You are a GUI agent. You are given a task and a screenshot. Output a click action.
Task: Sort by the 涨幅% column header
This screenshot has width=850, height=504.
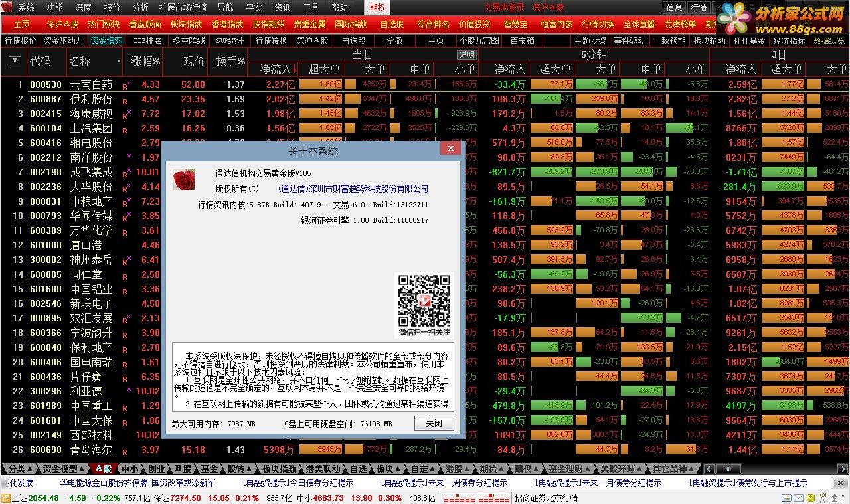tap(145, 61)
